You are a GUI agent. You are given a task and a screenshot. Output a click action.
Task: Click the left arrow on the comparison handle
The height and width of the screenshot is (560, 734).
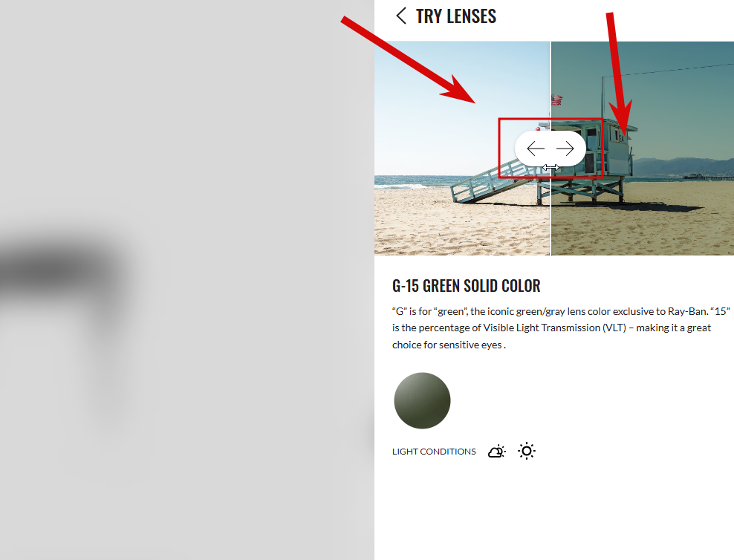[x=536, y=149]
